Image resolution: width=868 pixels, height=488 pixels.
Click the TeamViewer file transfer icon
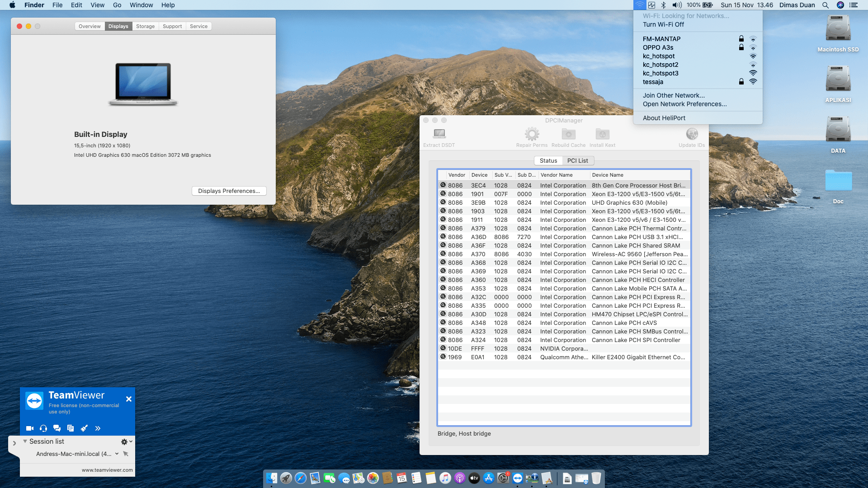(71, 428)
